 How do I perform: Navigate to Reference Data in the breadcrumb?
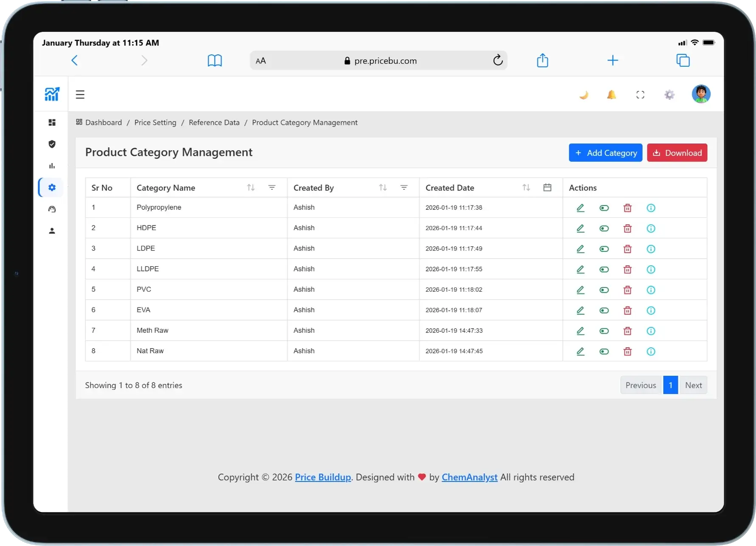pos(214,122)
